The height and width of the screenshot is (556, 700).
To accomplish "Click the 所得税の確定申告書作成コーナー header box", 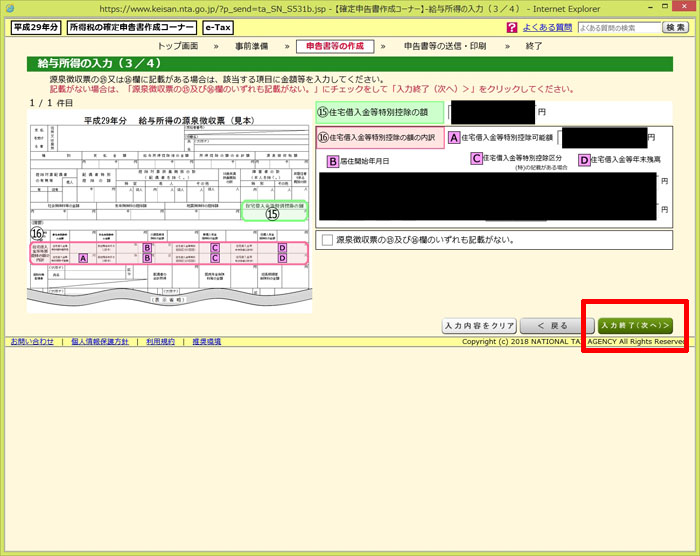I will pyautogui.click(x=132, y=27).
